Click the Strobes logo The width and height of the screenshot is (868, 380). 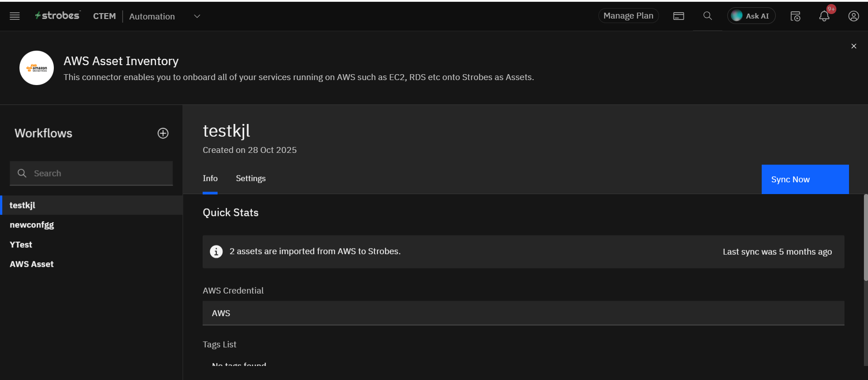click(57, 16)
